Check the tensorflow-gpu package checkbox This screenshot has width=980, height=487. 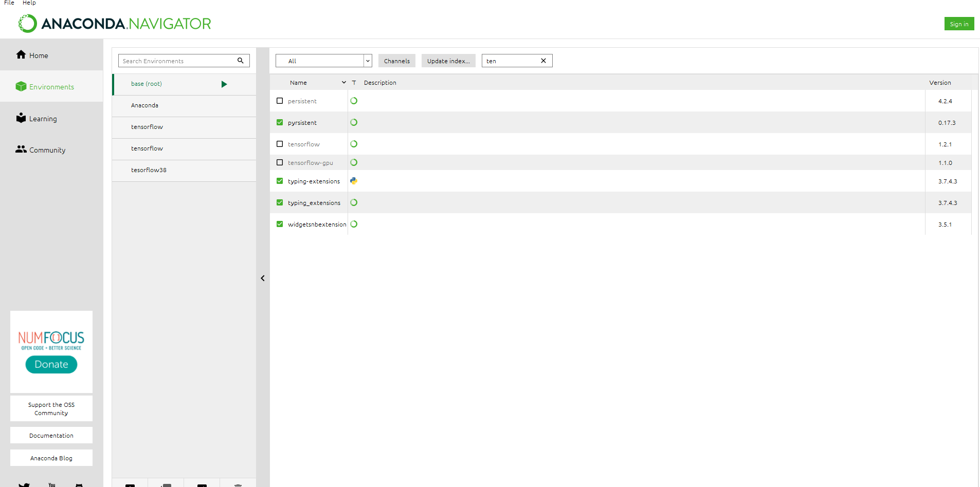(x=280, y=162)
